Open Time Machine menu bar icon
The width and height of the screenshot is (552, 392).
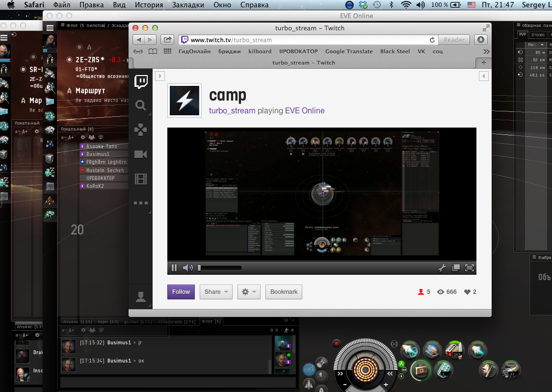coord(377,5)
